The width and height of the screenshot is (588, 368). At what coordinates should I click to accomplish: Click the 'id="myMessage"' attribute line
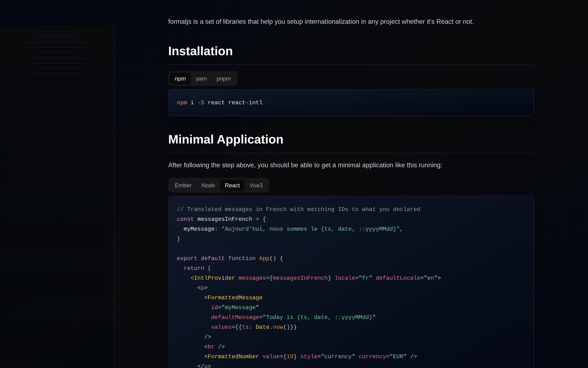coord(235,307)
